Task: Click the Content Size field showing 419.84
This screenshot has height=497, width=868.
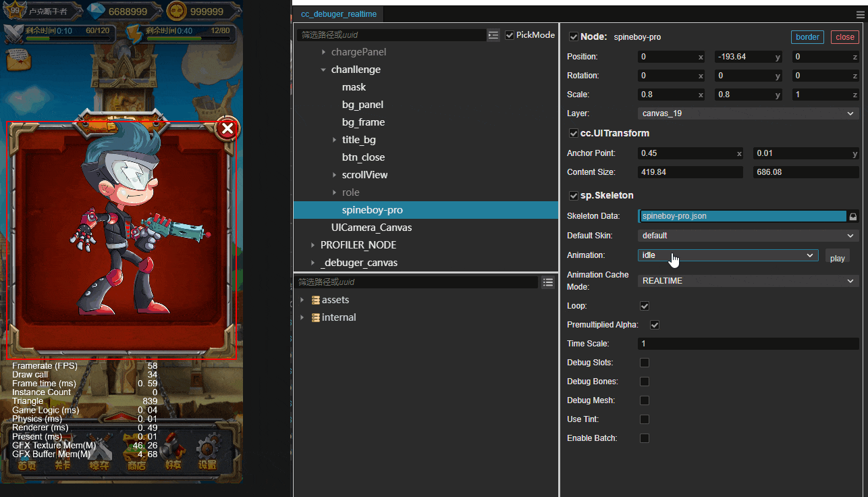Action: pos(690,172)
